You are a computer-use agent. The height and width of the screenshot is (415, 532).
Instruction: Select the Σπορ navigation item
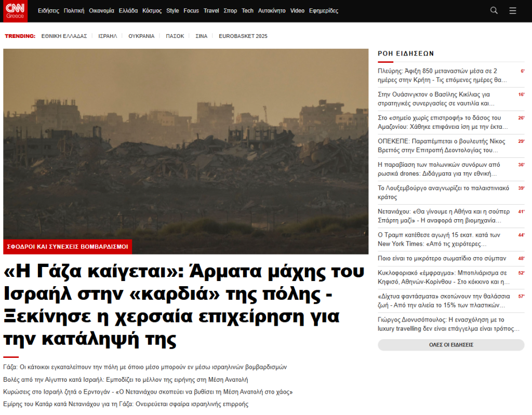[230, 11]
